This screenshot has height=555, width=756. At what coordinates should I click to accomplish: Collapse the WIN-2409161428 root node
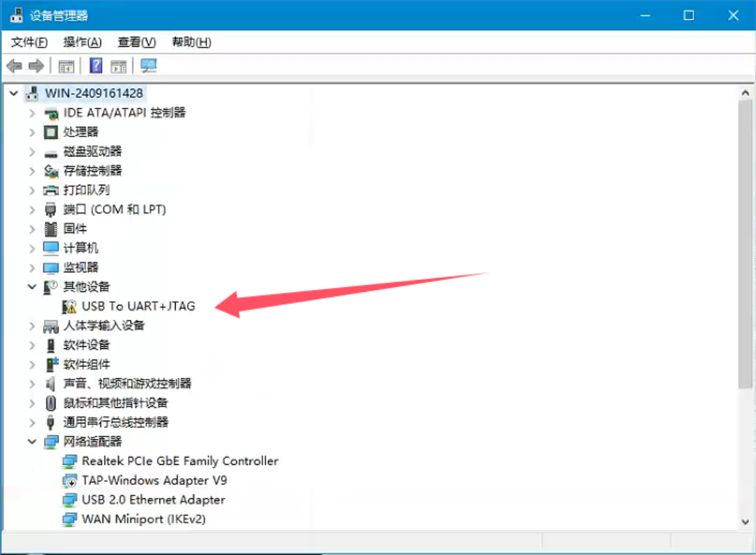14,94
